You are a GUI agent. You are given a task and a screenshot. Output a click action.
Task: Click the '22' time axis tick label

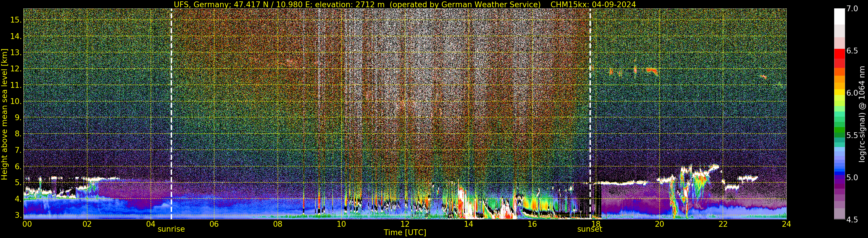tap(723, 224)
